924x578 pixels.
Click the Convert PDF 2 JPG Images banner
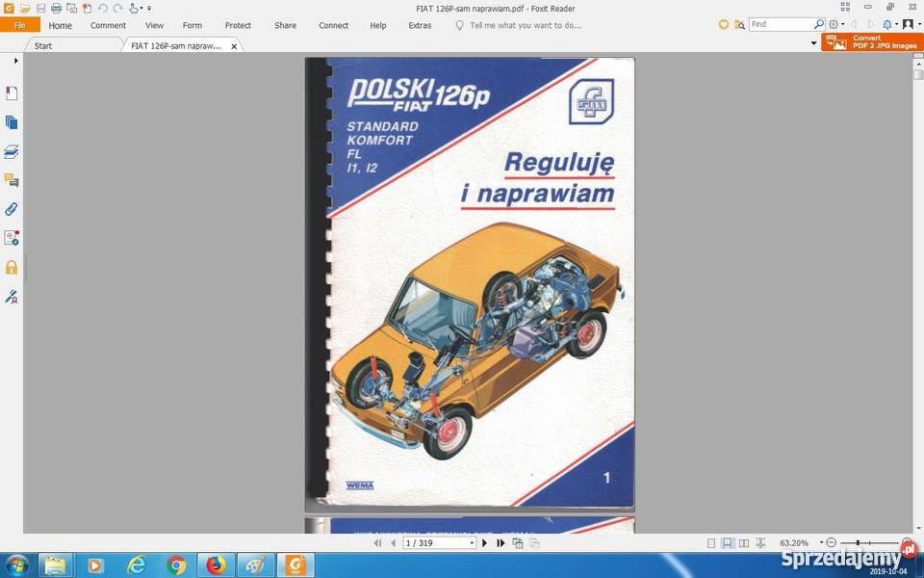pos(872,41)
